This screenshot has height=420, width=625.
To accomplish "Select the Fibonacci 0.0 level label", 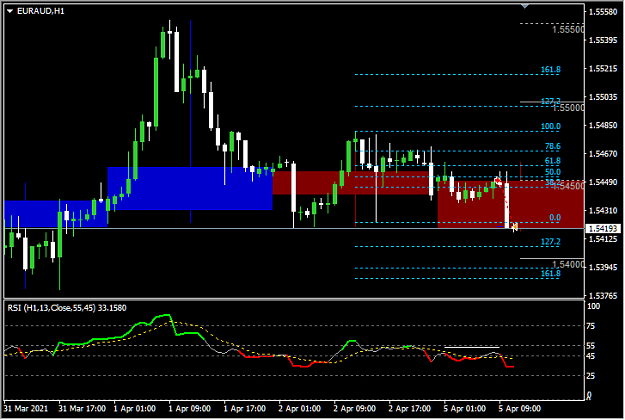I will click(554, 217).
